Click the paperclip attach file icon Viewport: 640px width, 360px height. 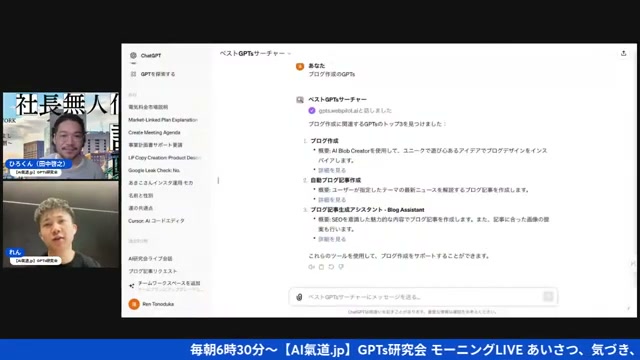coord(299,297)
